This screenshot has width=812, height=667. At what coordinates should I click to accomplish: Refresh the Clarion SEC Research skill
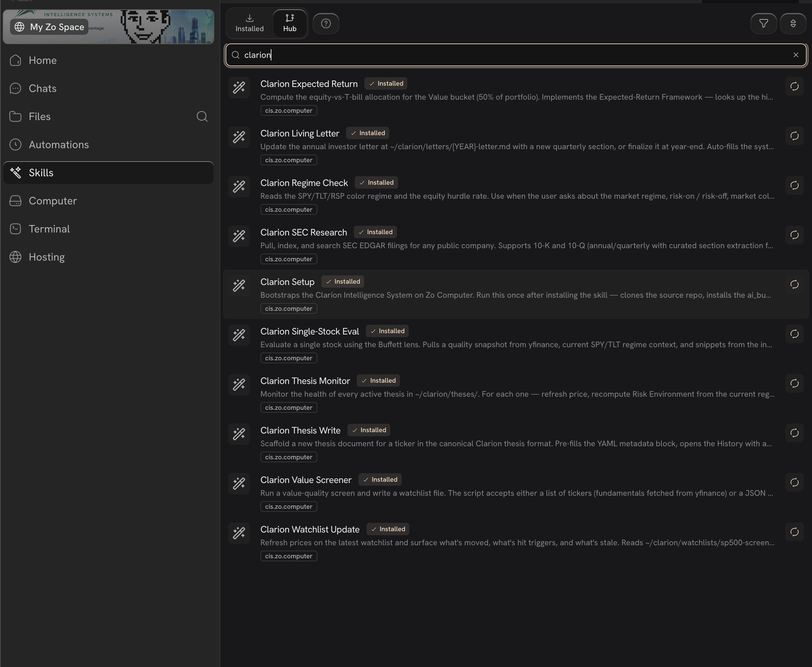(794, 235)
